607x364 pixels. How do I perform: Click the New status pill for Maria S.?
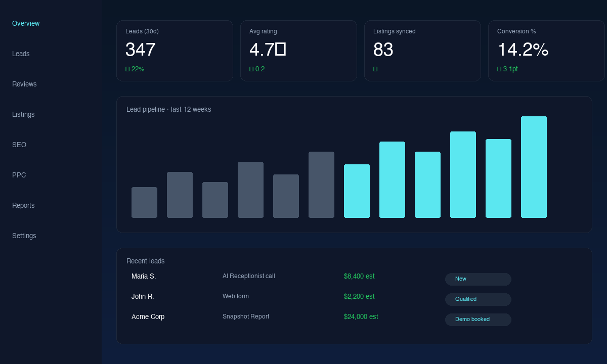tap(478, 279)
